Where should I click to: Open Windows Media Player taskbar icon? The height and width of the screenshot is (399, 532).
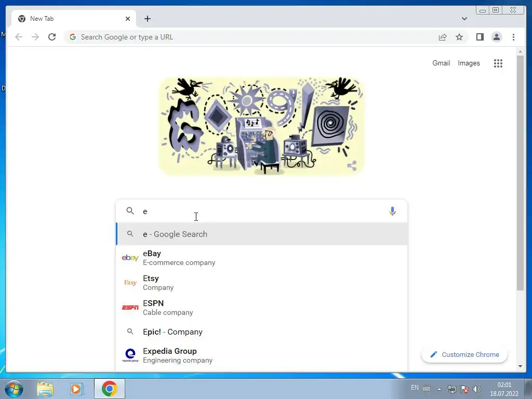(77, 389)
